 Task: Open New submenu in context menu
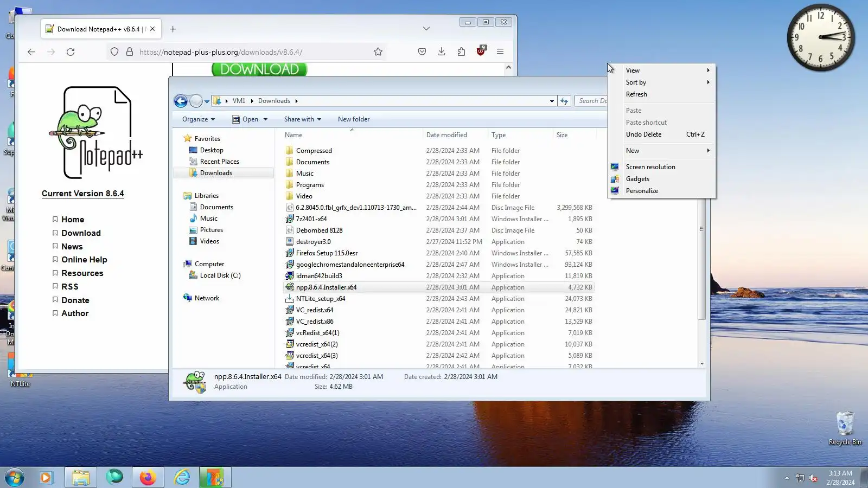coord(662,151)
